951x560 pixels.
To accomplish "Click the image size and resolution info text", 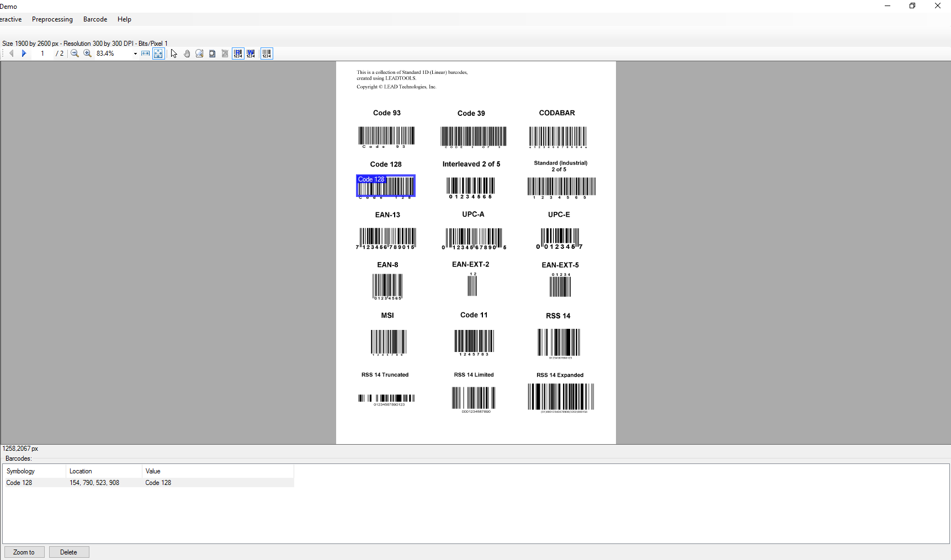I will pos(85,44).
